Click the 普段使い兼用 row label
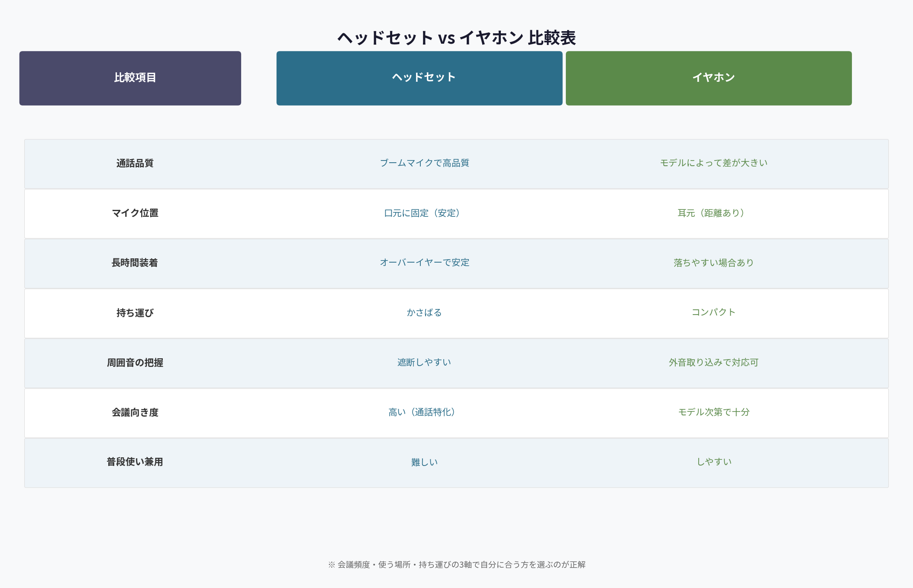The image size is (913, 588). click(x=135, y=462)
